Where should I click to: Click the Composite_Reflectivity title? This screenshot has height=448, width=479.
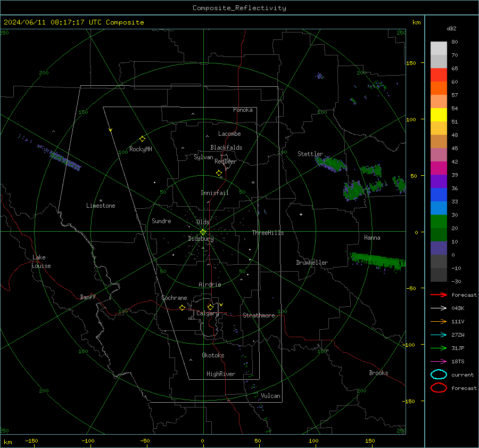point(239,8)
